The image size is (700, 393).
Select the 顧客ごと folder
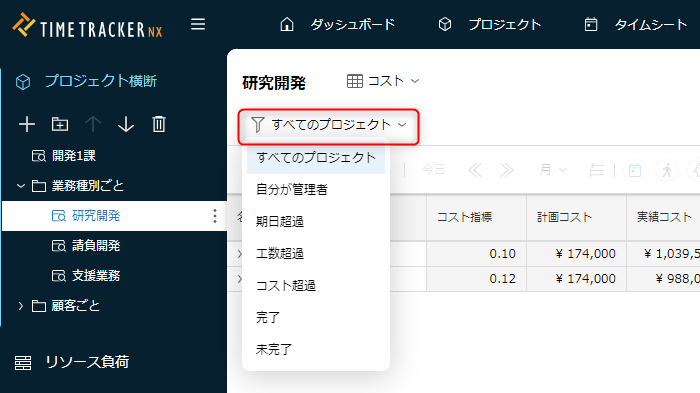pos(75,306)
